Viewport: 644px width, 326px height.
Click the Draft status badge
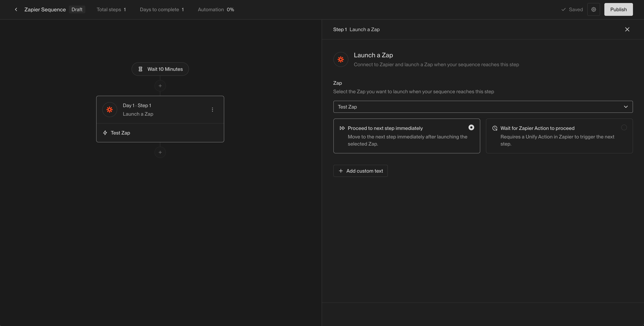point(77,9)
